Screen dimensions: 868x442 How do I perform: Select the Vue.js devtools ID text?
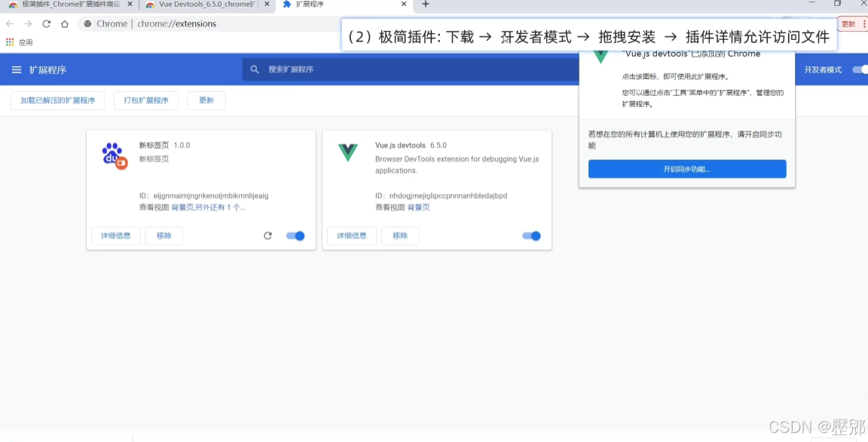[442, 195]
